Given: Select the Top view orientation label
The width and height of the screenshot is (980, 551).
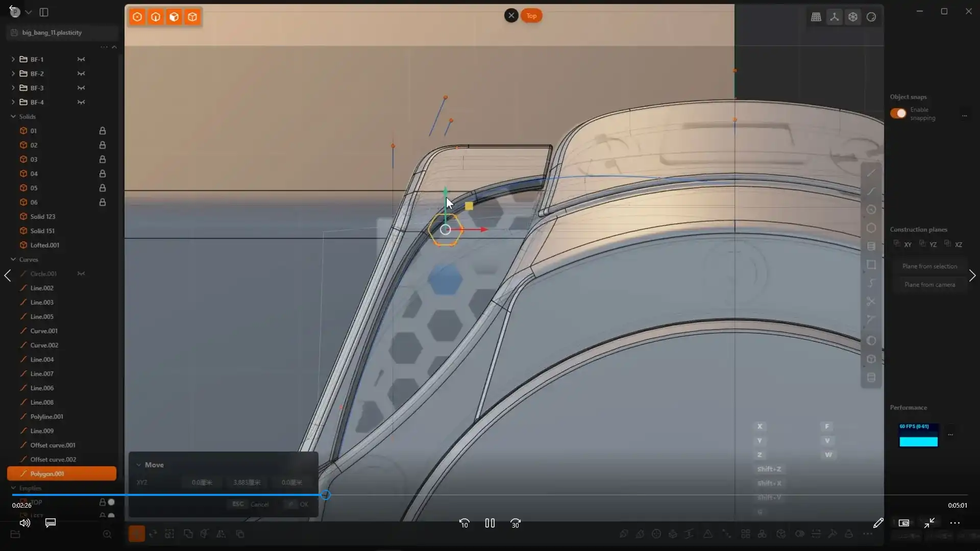Looking at the screenshot, I should [x=531, y=16].
